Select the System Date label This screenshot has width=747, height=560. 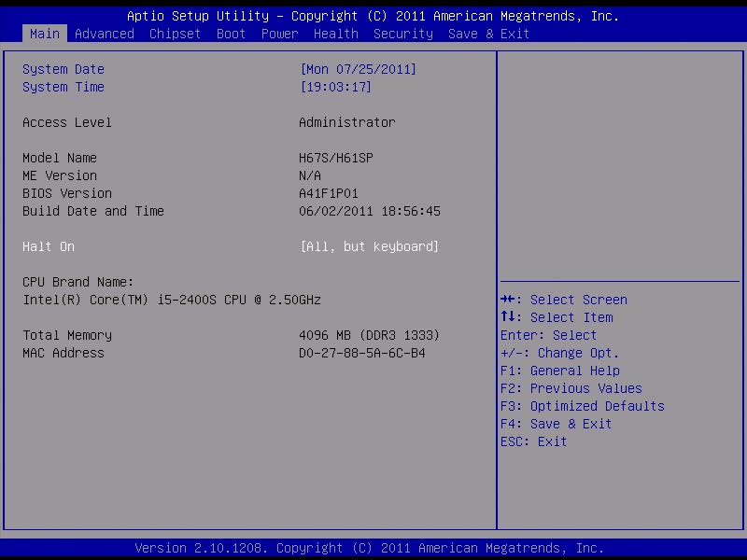pos(63,69)
